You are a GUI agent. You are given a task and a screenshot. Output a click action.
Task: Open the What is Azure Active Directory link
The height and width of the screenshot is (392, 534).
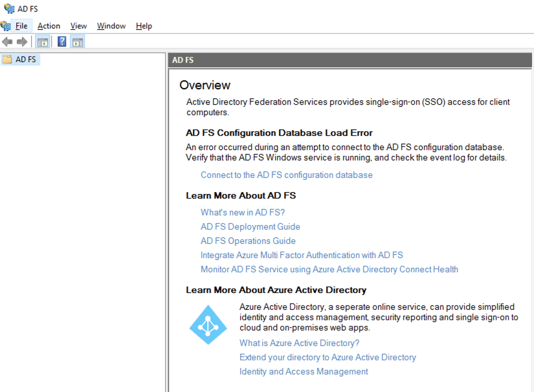(299, 343)
